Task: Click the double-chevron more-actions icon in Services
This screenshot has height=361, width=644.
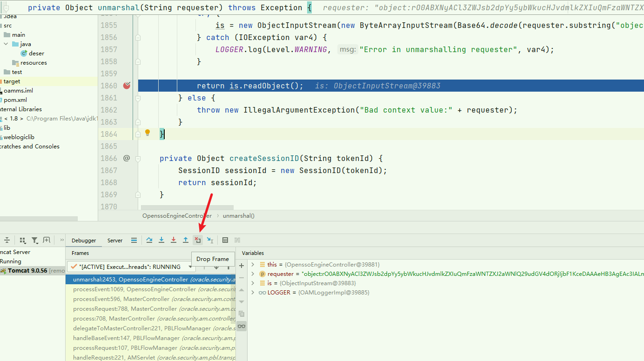Action: (62, 240)
